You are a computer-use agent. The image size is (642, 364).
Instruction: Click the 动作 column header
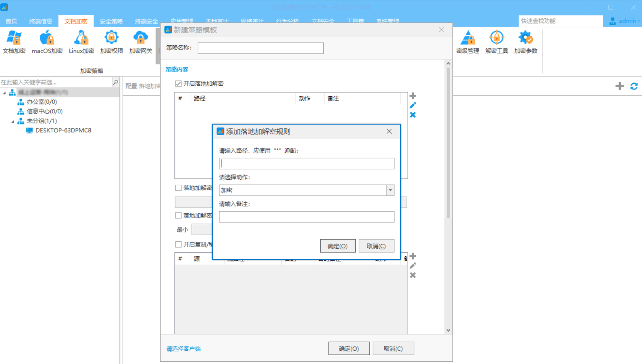point(310,98)
